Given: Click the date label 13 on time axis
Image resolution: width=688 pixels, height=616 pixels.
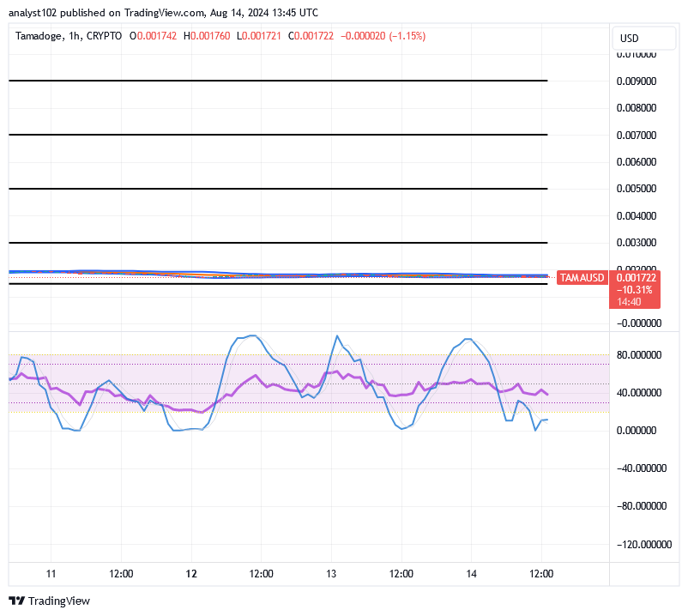Looking at the screenshot, I should (x=331, y=573).
